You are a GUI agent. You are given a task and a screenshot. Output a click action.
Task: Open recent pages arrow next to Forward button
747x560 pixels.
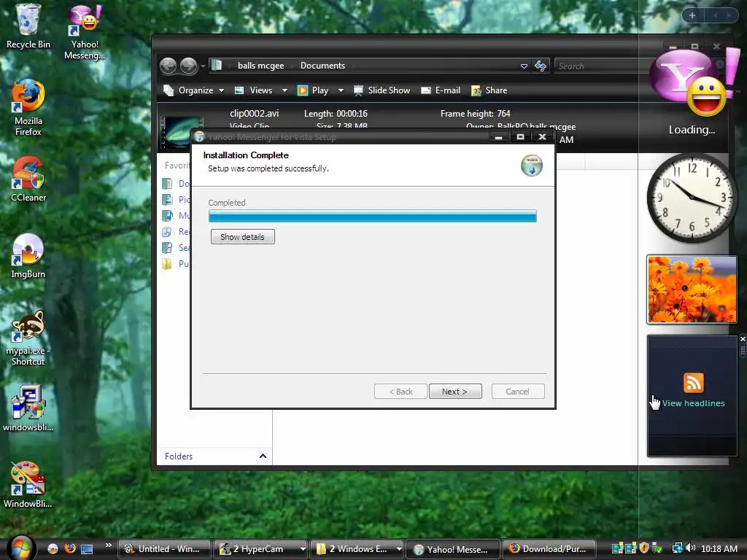(x=203, y=66)
